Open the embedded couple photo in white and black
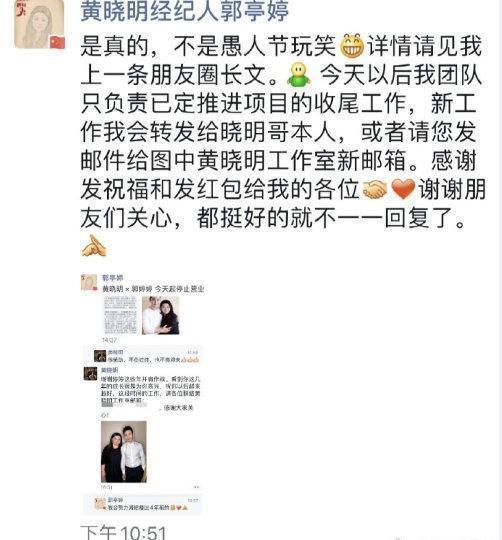This screenshot has height=540, width=502. tap(160, 315)
